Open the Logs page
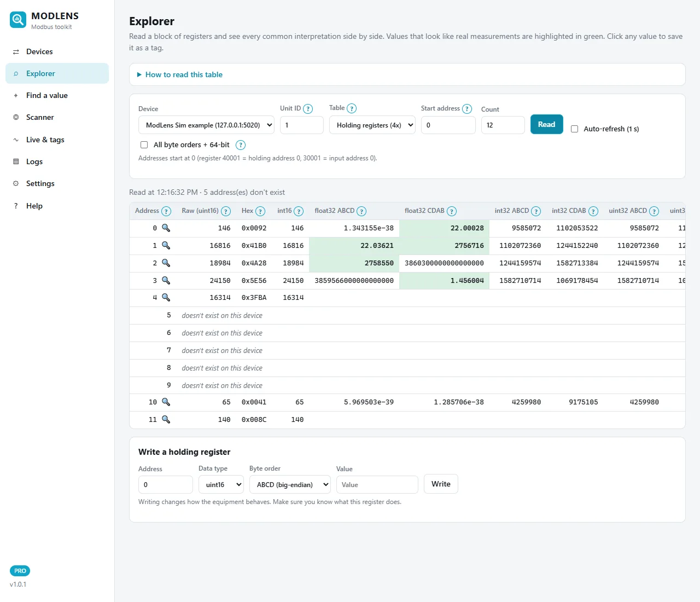700x602 pixels. 57,161
